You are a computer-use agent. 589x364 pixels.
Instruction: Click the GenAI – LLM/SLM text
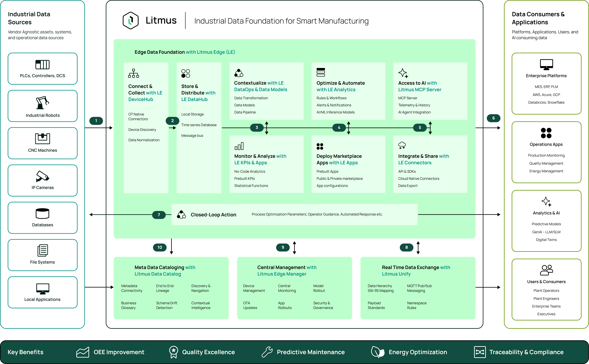(546, 232)
